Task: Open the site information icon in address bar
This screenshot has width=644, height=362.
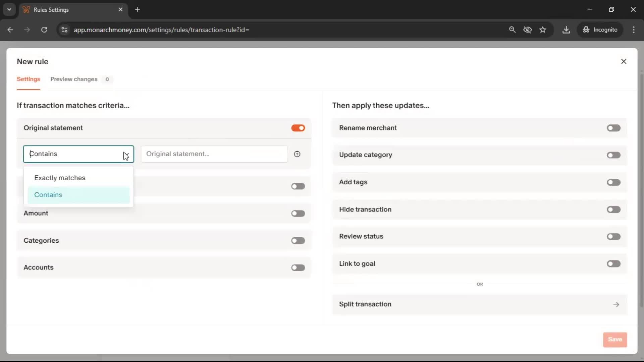Action: pos(64,30)
